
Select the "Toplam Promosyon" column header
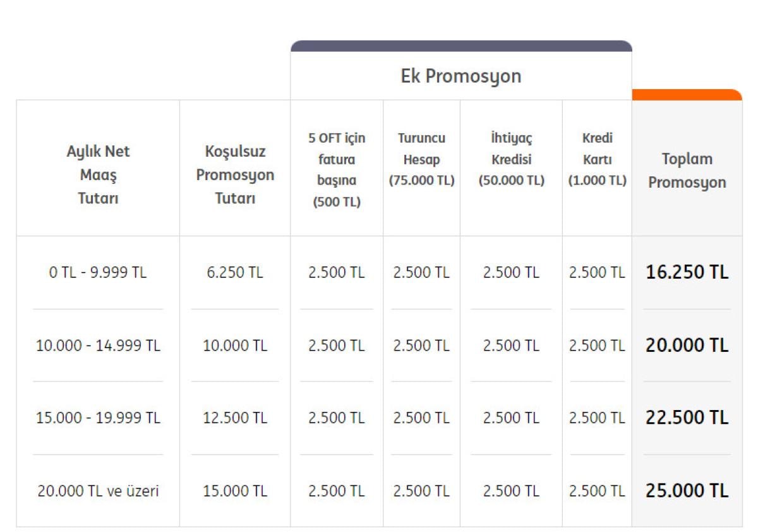[687, 171]
